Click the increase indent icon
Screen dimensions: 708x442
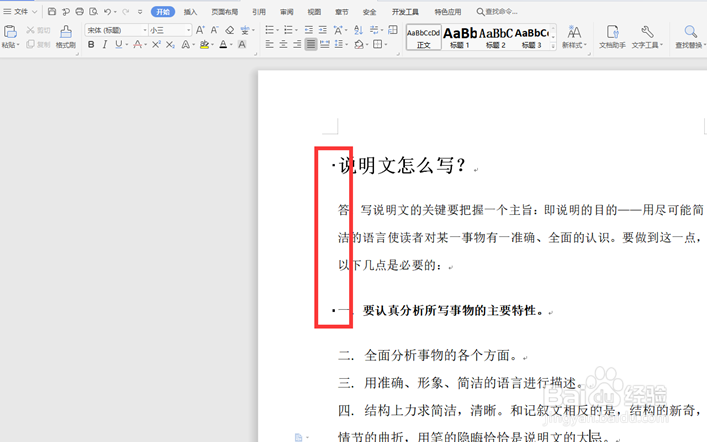pos(322,30)
